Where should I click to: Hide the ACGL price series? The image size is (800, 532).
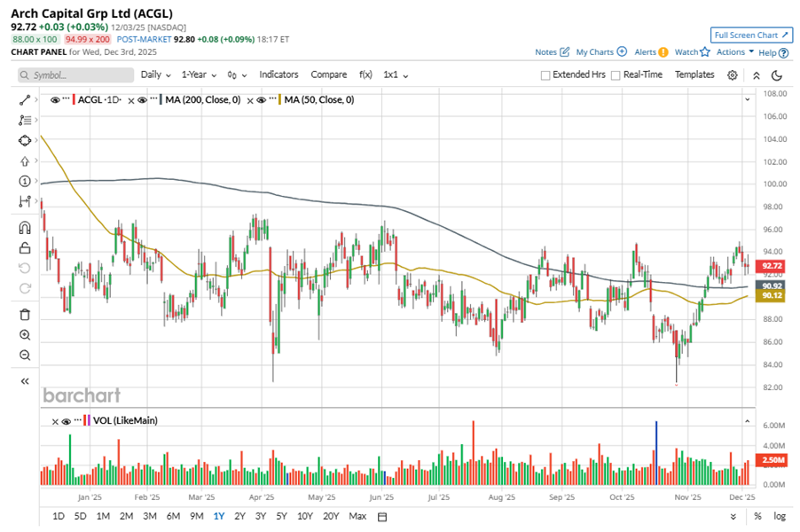pos(55,100)
